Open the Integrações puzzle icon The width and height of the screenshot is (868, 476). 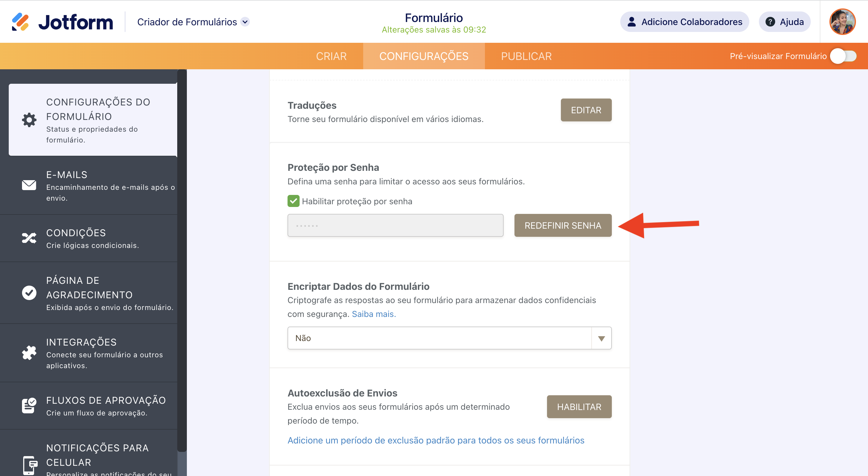tap(29, 353)
